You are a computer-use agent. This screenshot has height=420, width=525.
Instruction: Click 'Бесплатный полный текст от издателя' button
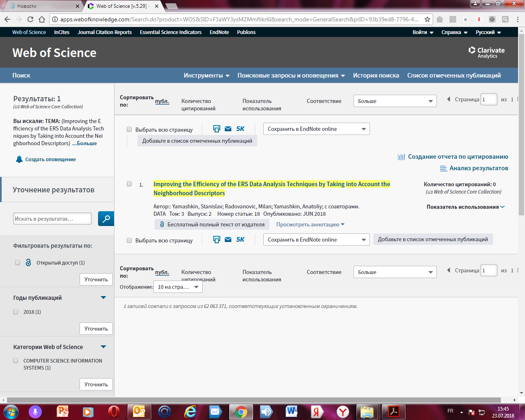coord(212,224)
